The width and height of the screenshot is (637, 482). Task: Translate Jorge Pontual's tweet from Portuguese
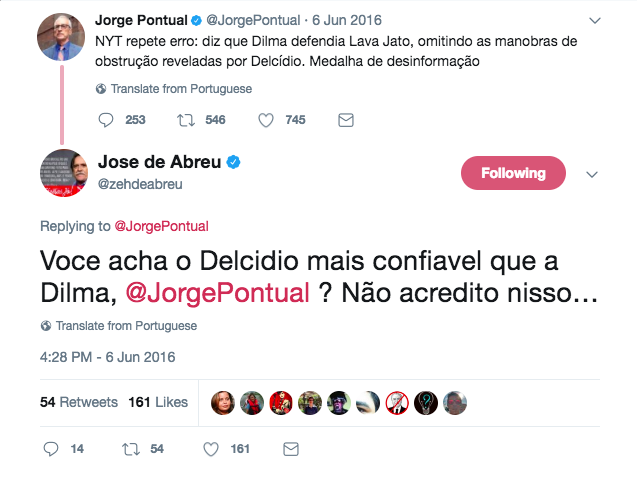173,88
